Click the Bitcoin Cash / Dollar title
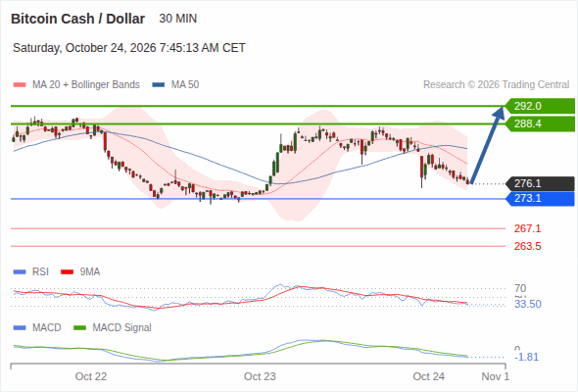Screen dimensions: 578x392 77,19
